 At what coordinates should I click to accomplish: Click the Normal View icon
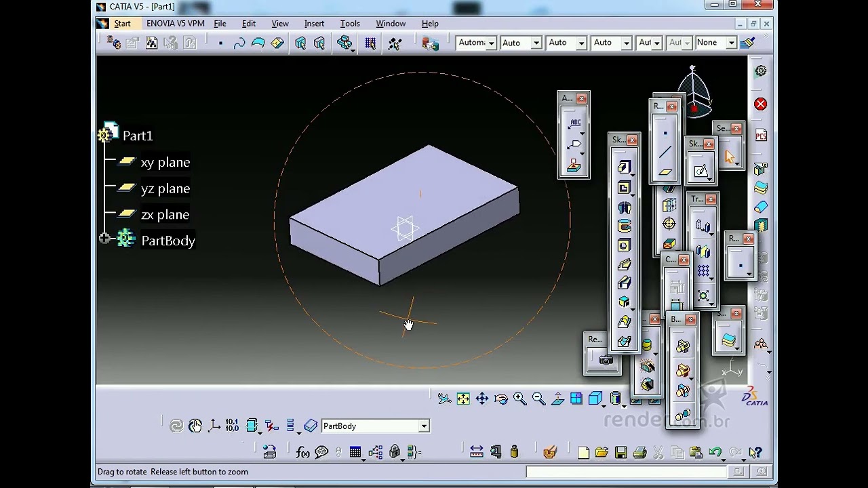pos(557,399)
